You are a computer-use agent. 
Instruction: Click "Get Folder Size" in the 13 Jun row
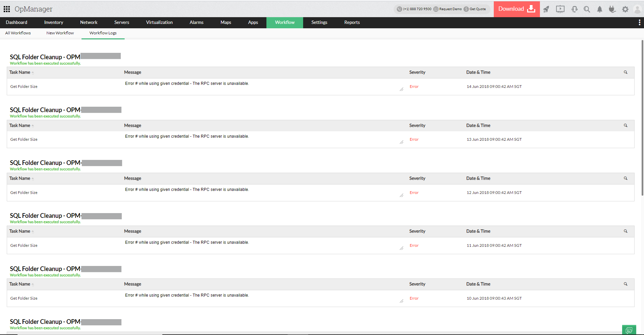coord(24,139)
